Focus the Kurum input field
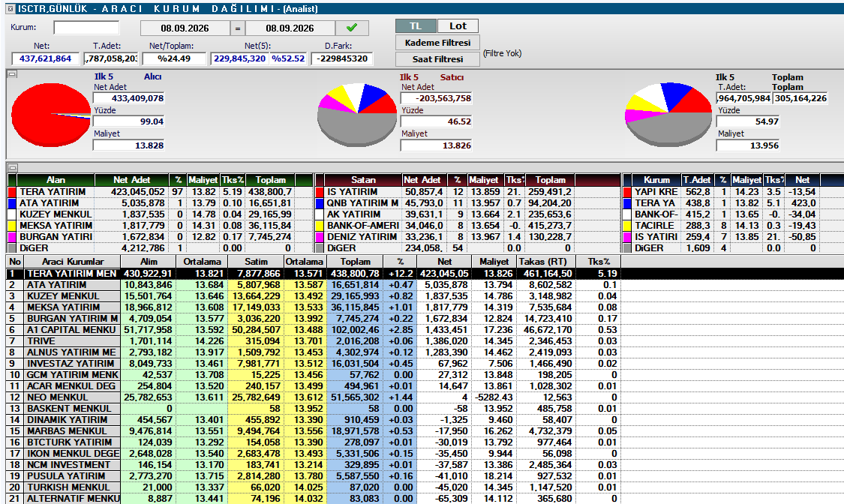The image size is (844, 504). coord(86,28)
